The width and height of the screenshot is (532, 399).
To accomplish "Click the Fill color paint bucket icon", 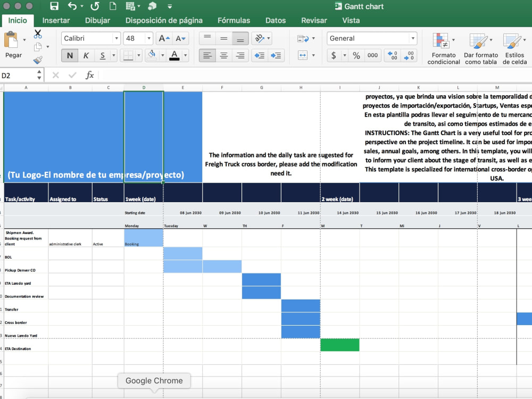I will (152, 55).
